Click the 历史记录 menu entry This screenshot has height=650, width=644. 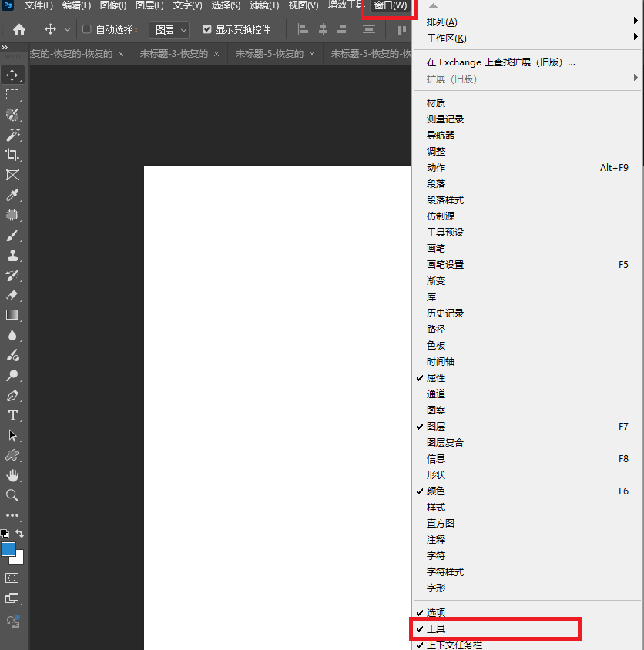click(x=445, y=313)
